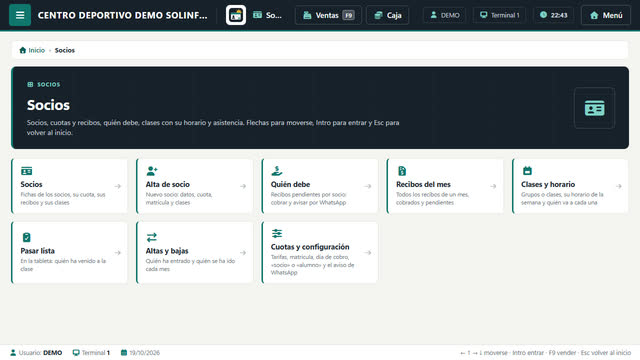Click the sliders icon on Cuotas y configuración
The height and width of the screenshot is (360, 640).
pyautogui.click(x=277, y=233)
